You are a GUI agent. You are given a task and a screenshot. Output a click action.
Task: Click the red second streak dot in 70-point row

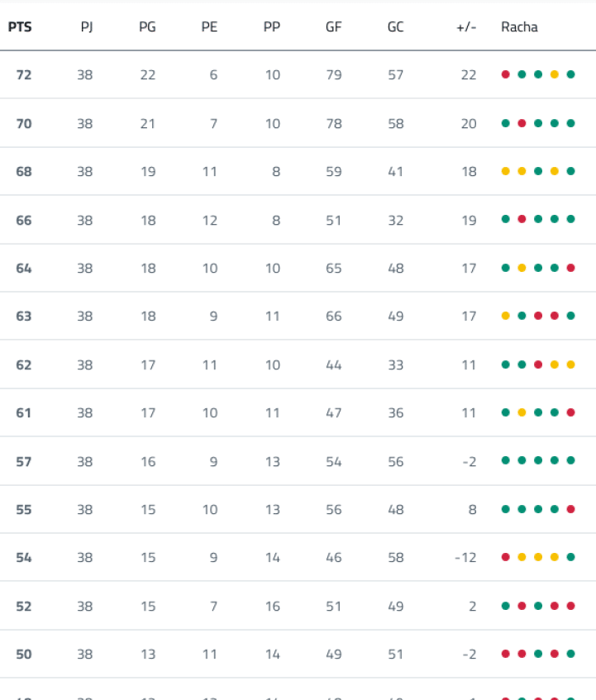point(522,123)
